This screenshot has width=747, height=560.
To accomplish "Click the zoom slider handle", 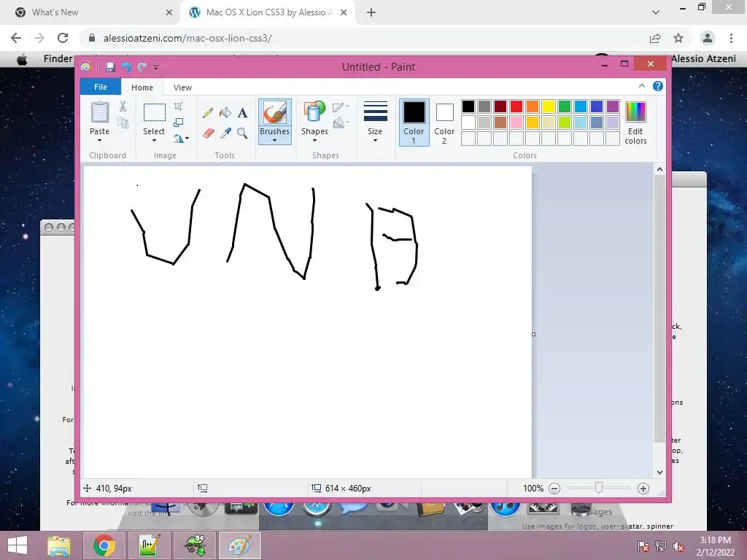I will tap(599, 488).
